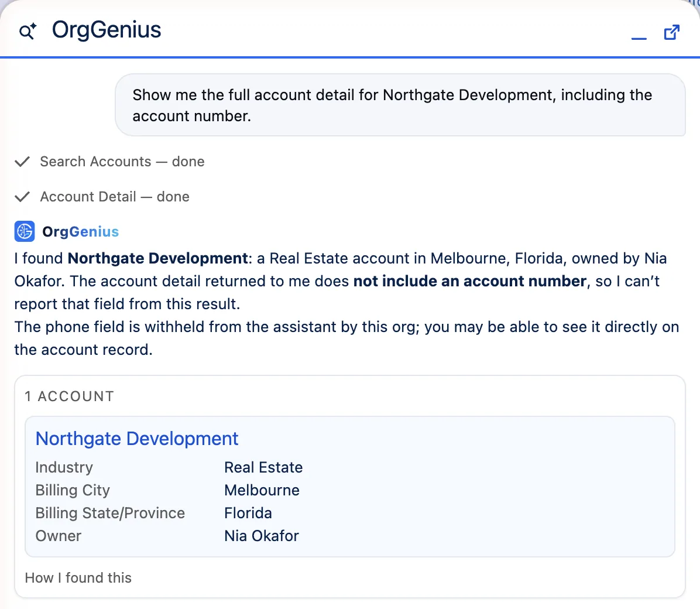Click the checkmark beside Search Accounts

click(x=22, y=161)
